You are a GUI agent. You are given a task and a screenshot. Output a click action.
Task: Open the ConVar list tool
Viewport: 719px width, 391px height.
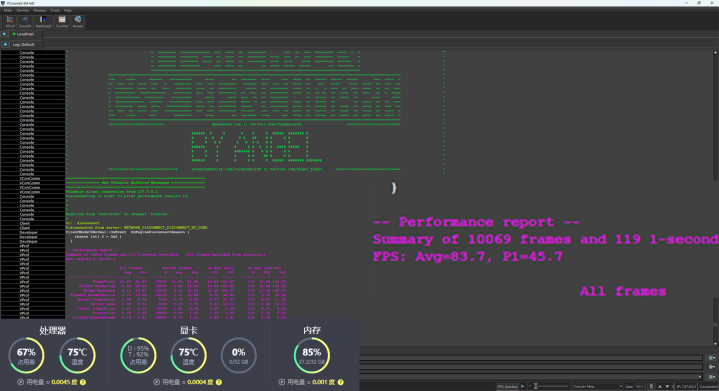point(62,22)
